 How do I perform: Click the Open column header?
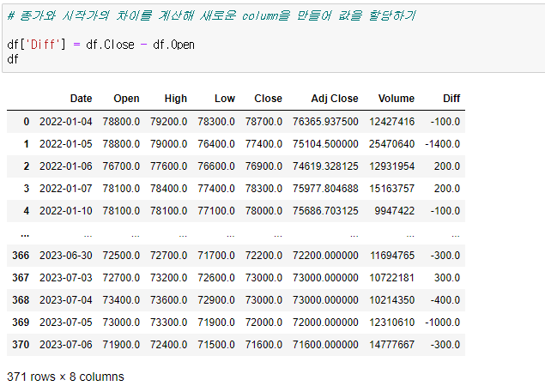click(x=126, y=99)
